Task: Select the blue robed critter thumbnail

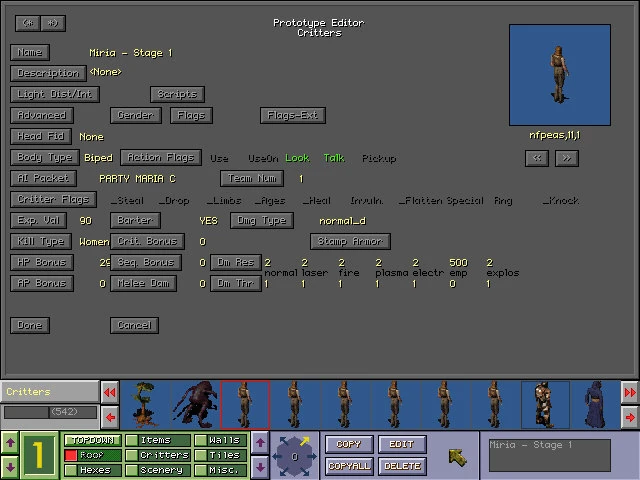Action: click(596, 404)
